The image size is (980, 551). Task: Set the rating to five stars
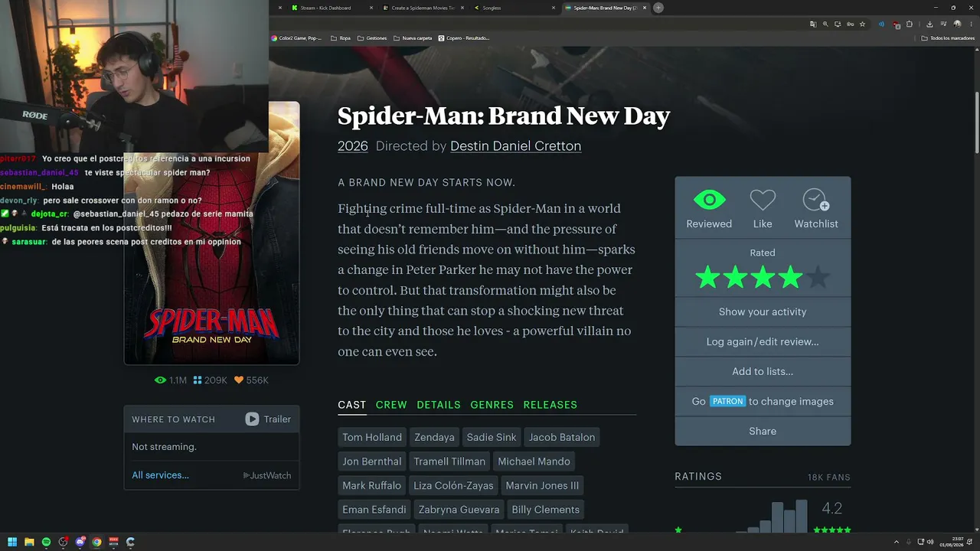coord(818,277)
